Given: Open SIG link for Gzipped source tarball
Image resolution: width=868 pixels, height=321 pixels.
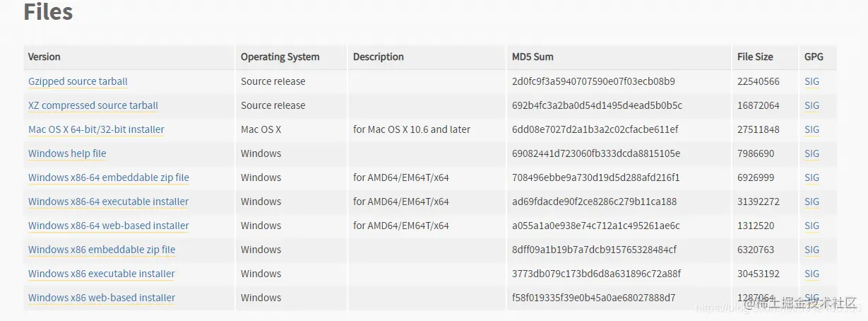Looking at the screenshot, I should click(811, 81).
